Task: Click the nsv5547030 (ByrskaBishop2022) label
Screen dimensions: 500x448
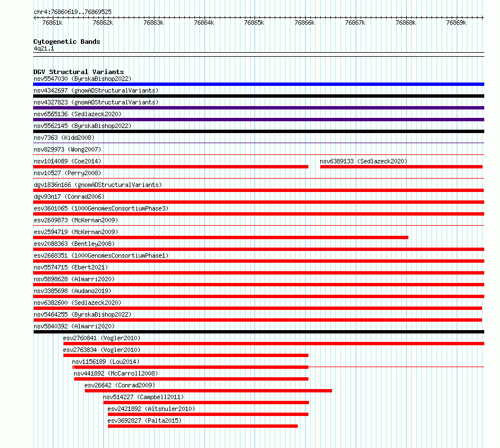Action: click(x=83, y=79)
